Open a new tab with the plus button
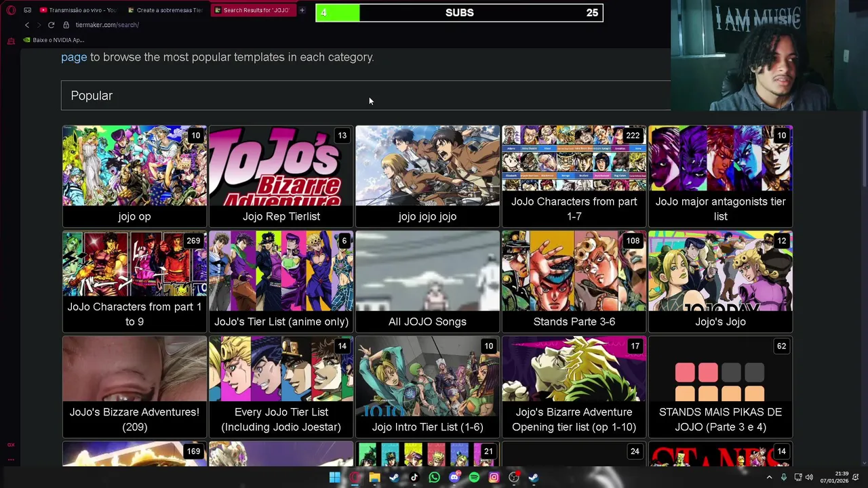The image size is (868, 488). (302, 10)
